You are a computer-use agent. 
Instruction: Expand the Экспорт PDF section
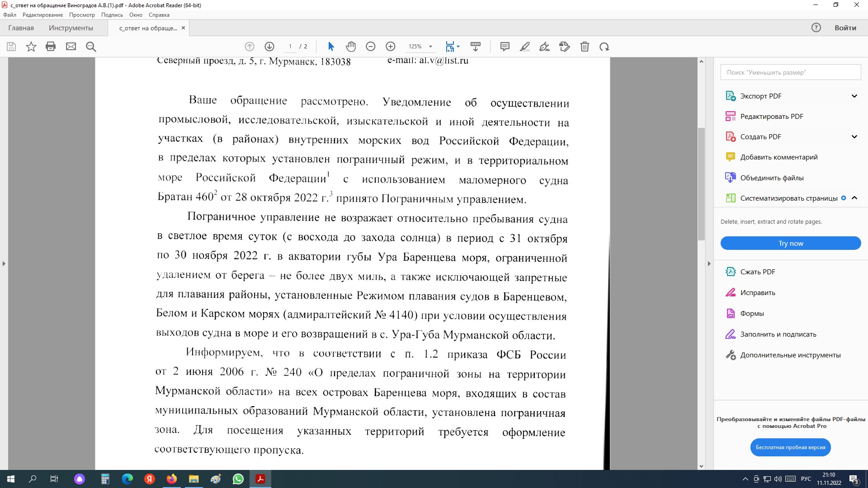pyautogui.click(x=854, y=96)
